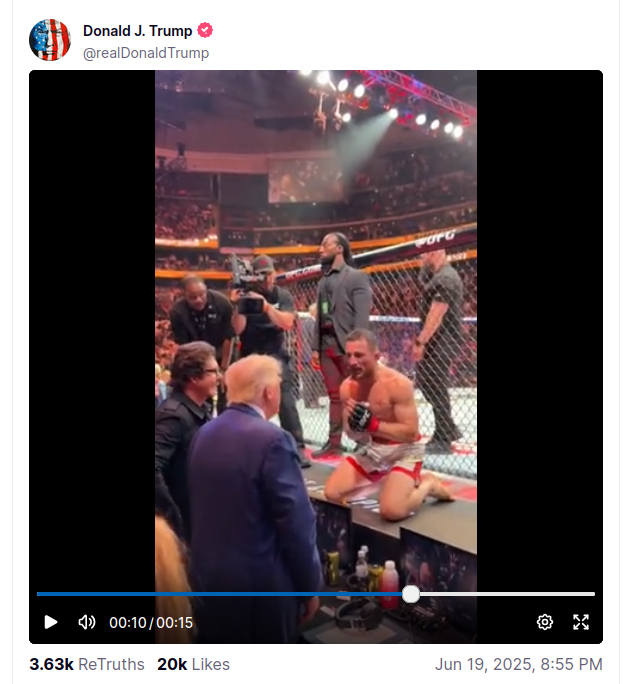
Task: Click the left black letterbox area of the player
Action: tap(92, 327)
